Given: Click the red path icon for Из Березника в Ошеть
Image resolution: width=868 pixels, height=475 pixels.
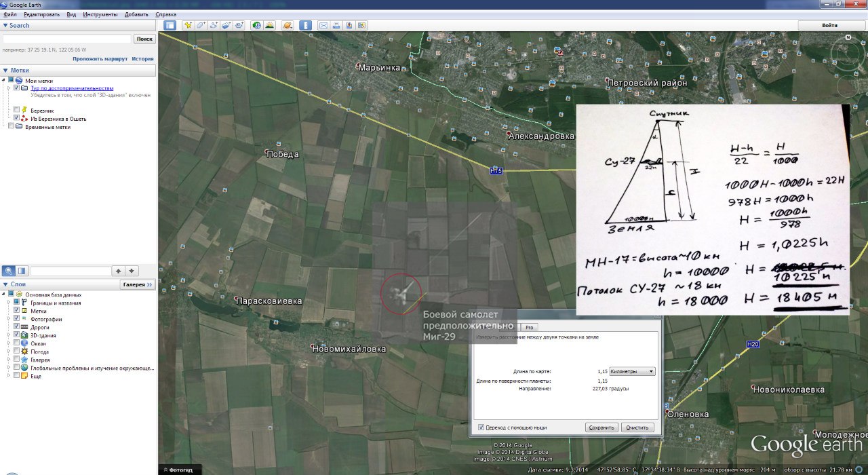Looking at the screenshot, I should [x=24, y=118].
